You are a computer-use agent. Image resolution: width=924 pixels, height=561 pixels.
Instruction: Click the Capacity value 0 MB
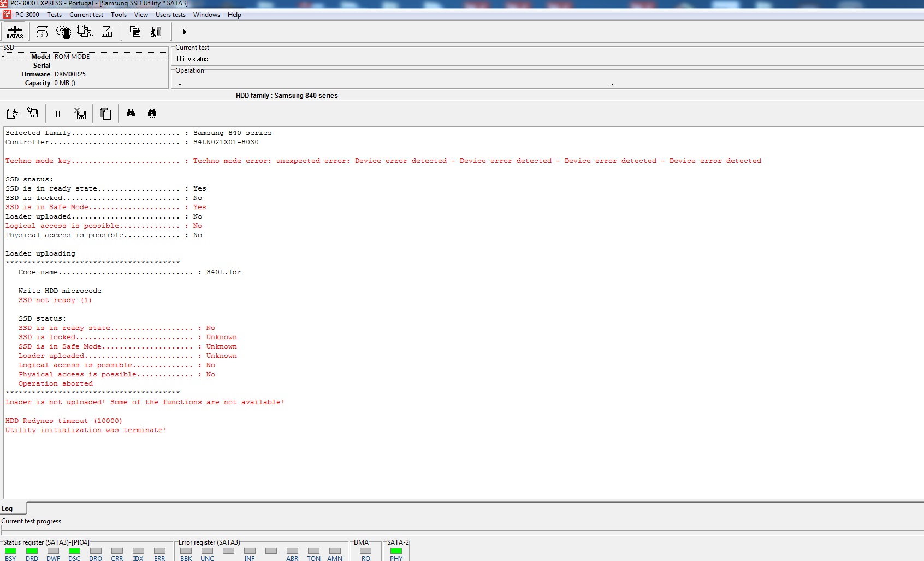[x=64, y=83]
